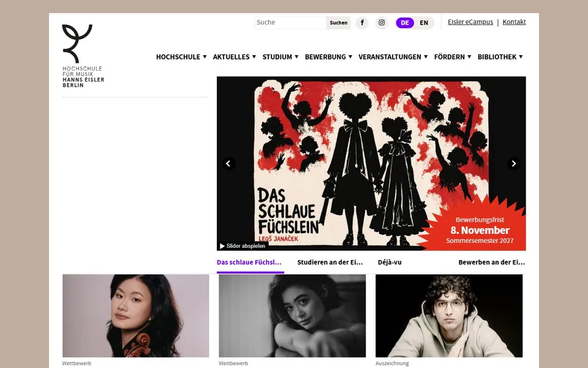Image resolution: width=588 pixels, height=368 pixels.
Task: Open the Kontakt link
Action: (x=514, y=22)
